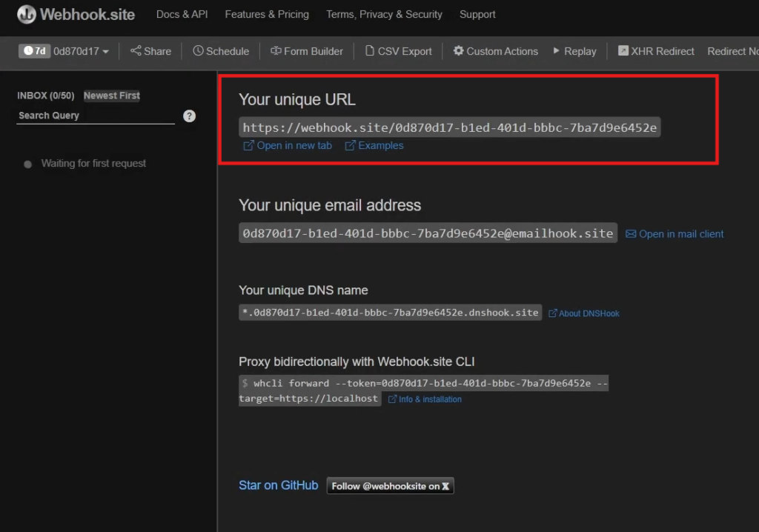This screenshot has height=532, width=759.
Task: Open the help question mark icon
Action: pyautogui.click(x=189, y=116)
